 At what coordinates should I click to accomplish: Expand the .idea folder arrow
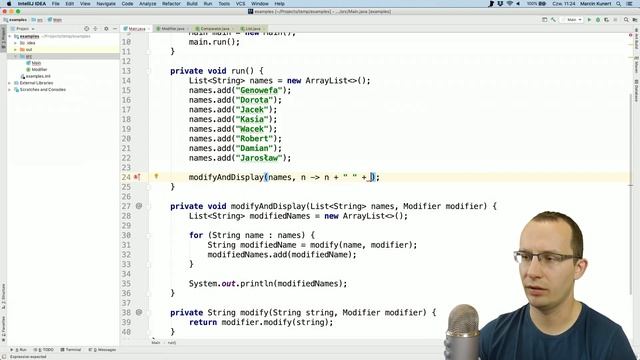(x=16, y=43)
